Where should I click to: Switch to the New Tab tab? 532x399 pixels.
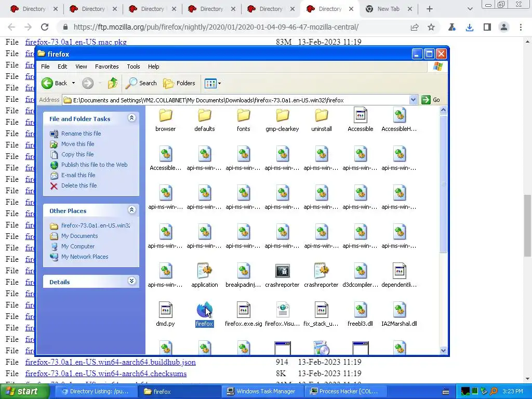(389, 9)
